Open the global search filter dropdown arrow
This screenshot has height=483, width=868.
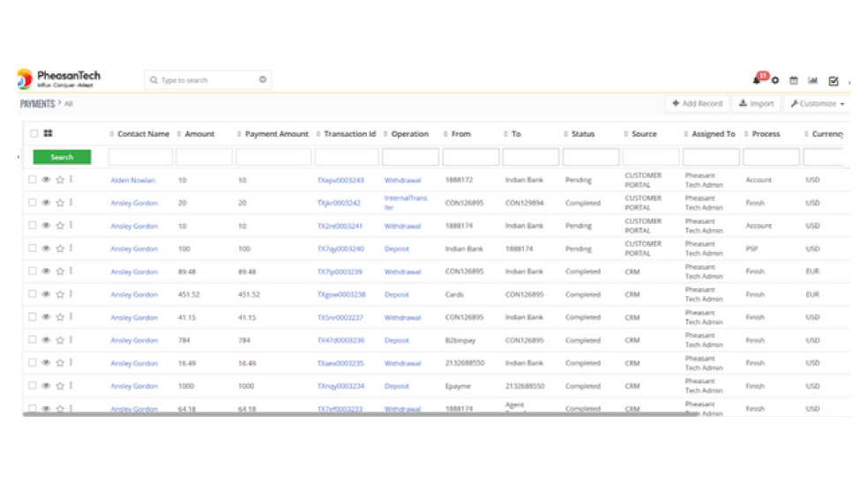262,80
